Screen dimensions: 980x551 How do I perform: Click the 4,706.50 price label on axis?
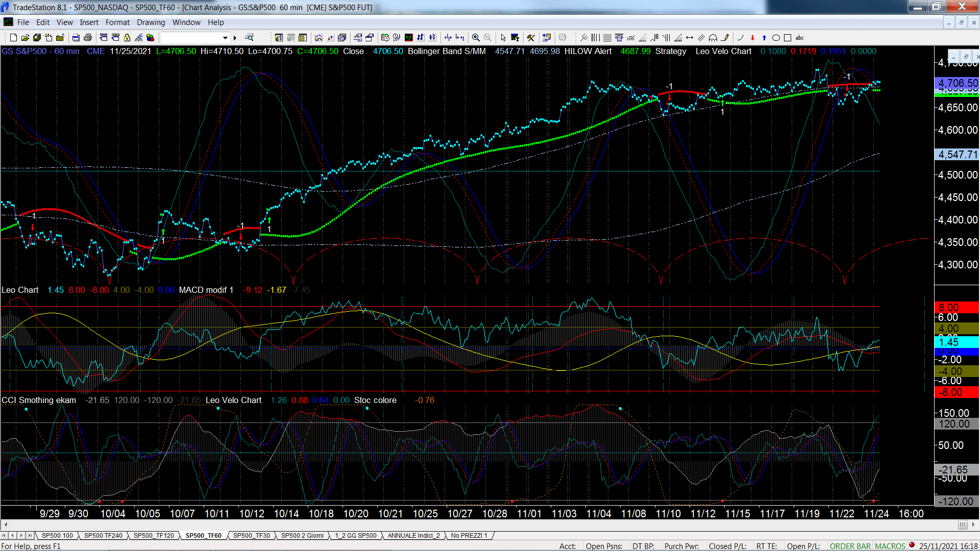click(x=957, y=83)
